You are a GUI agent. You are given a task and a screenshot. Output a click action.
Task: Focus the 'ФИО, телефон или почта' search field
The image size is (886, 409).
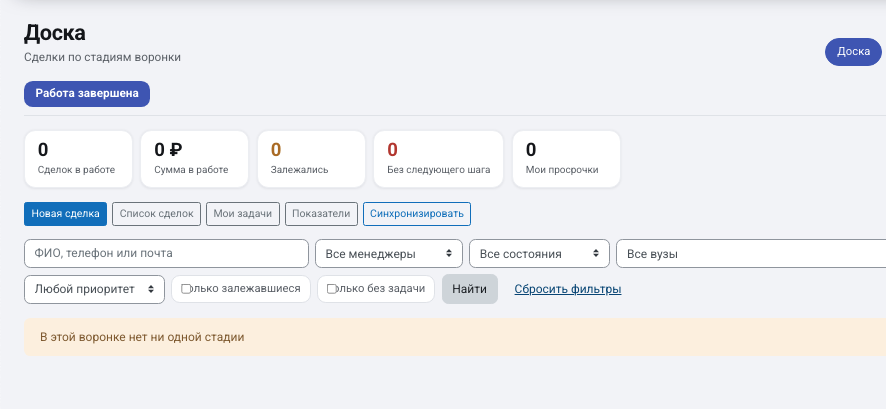tap(166, 254)
